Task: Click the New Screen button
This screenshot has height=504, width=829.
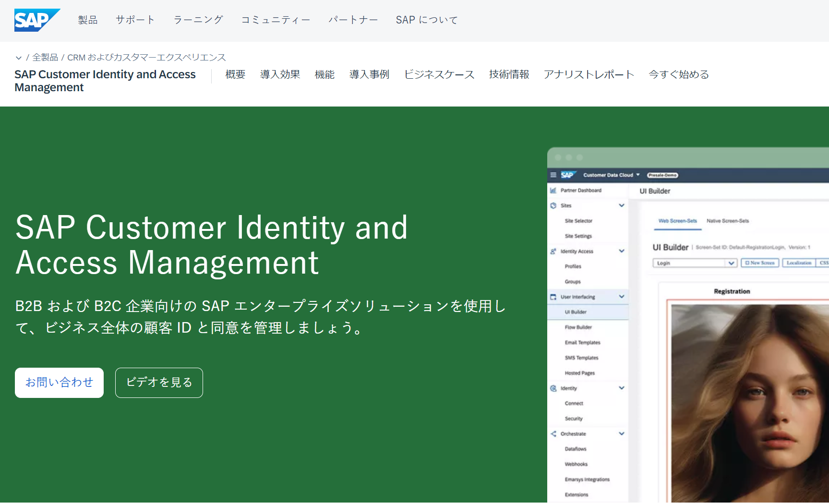Action: 760,263
